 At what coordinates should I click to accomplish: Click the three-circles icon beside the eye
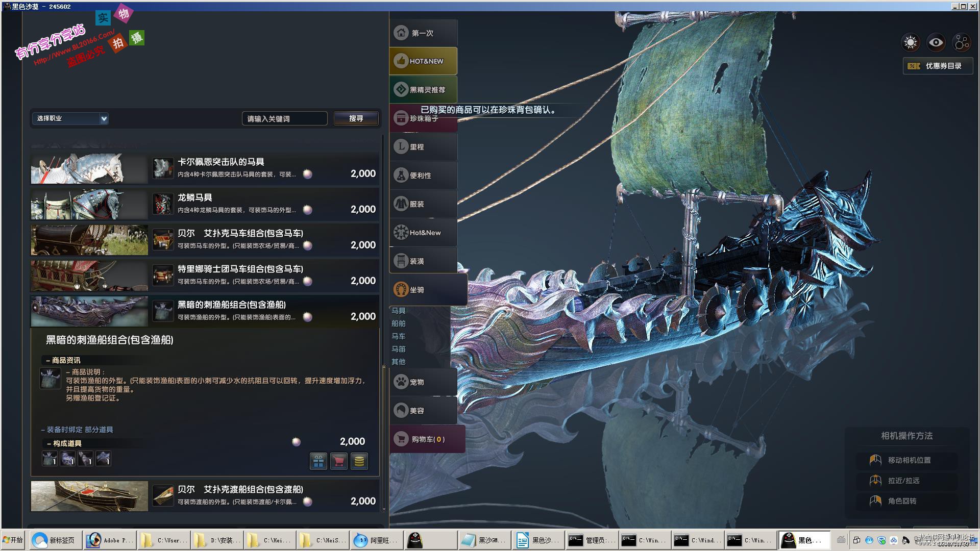tap(962, 42)
